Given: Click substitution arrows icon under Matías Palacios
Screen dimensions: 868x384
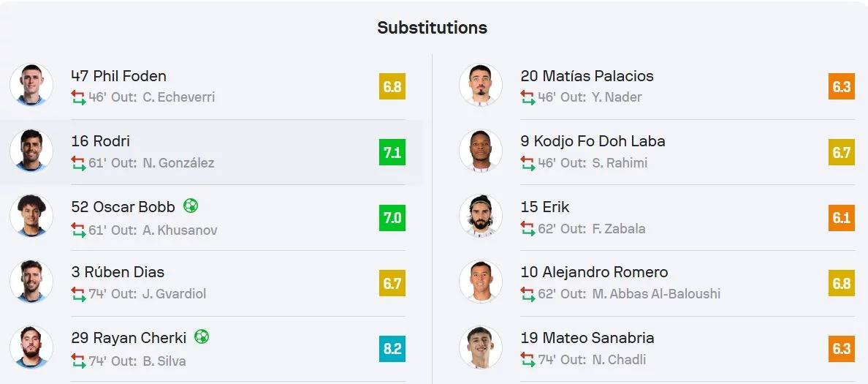Looking at the screenshot, I should pos(528,97).
